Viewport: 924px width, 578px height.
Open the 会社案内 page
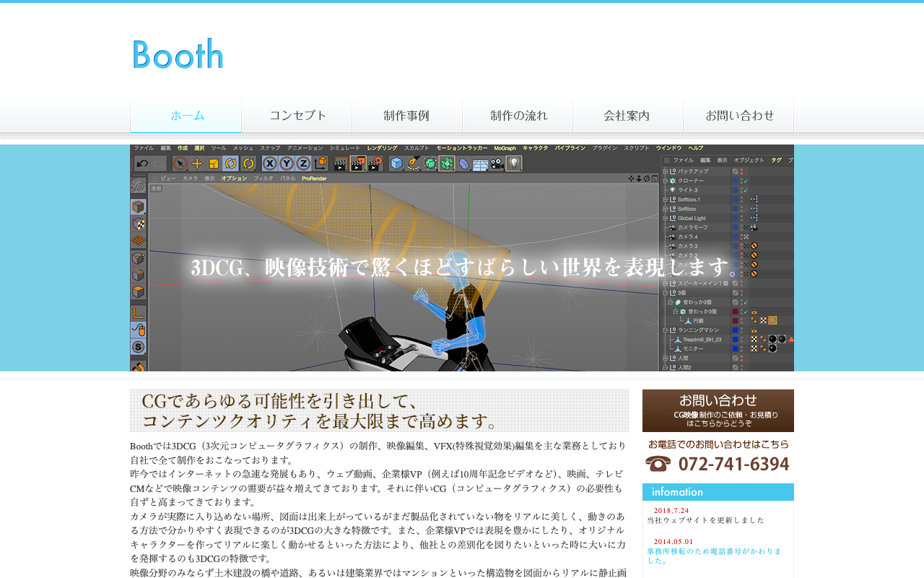[x=628, y=115]
